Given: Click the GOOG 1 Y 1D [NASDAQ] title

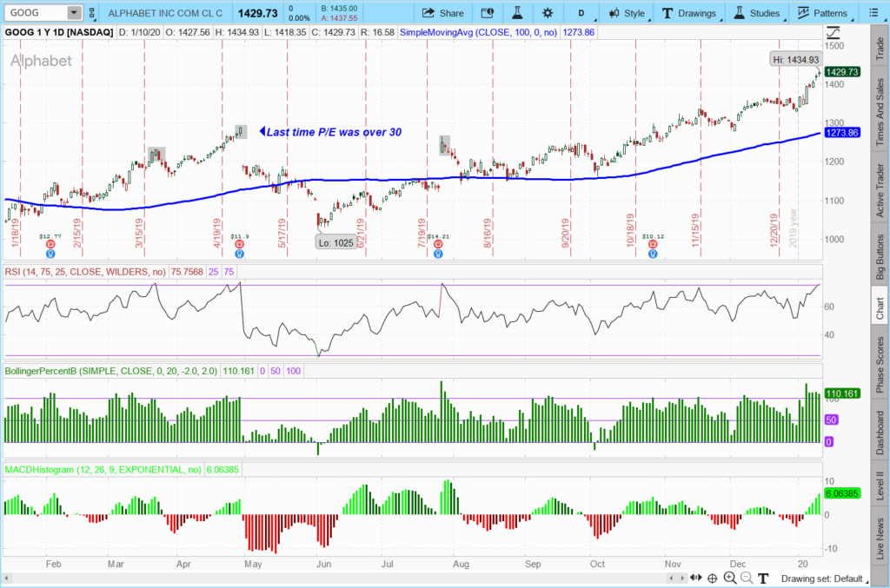Looking at the screenshot, I should click(x=59, y=32).
